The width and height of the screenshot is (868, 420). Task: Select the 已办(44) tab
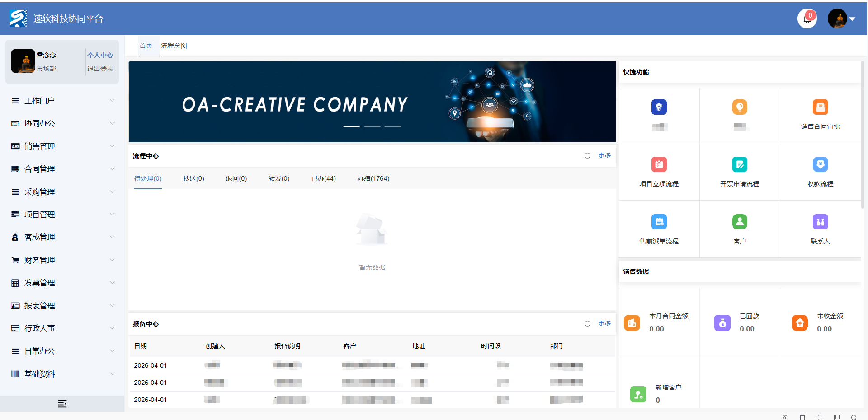click(x=323, y=179)
